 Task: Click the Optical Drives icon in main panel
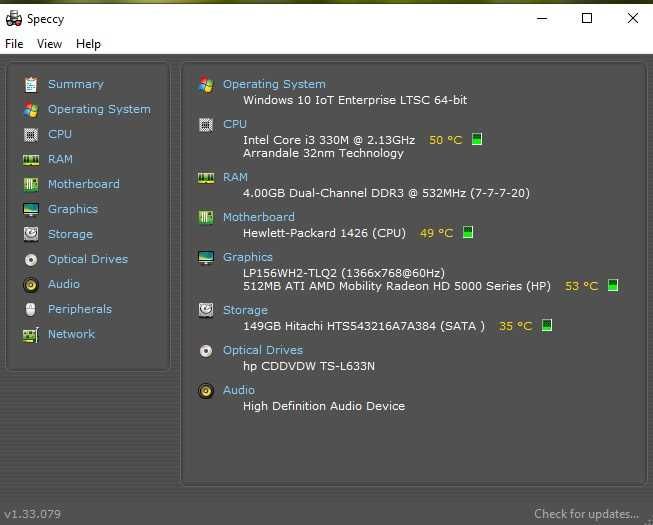tap(206, 351)
